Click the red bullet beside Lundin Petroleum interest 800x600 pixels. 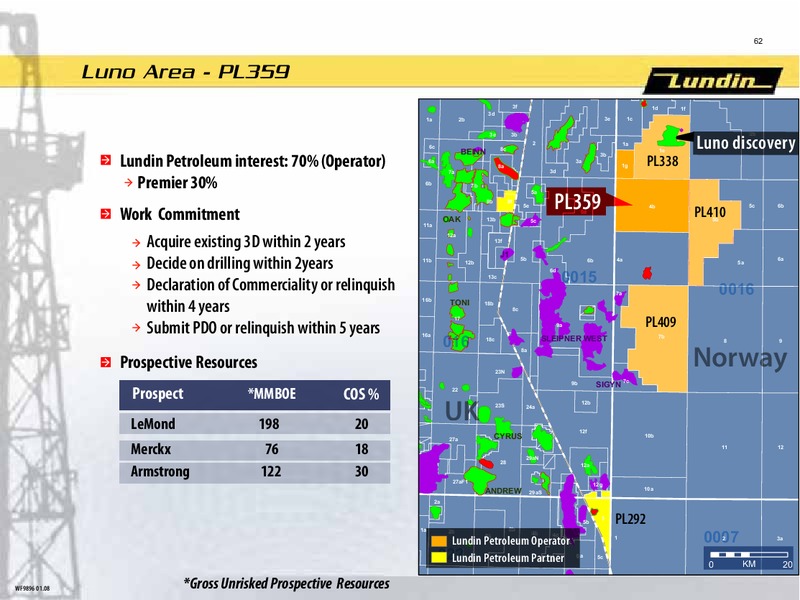106,160
